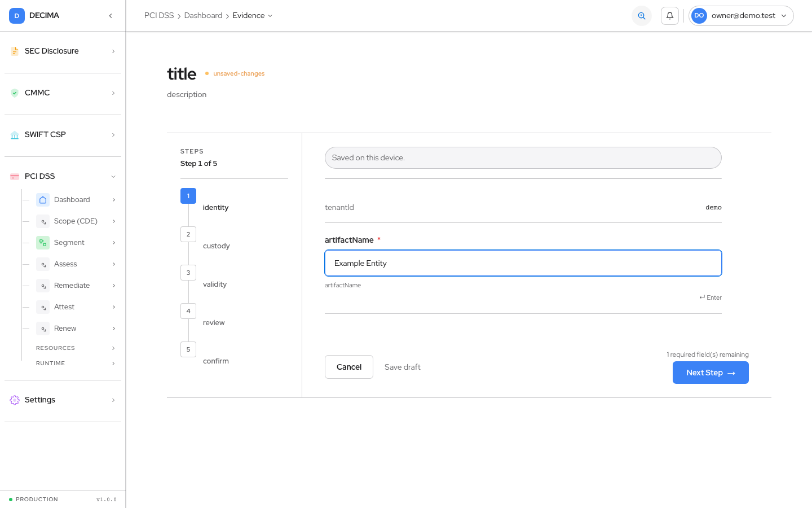812x508 pixels.
Task: Open the search magnifier icon
Action: tap(642, 16)
